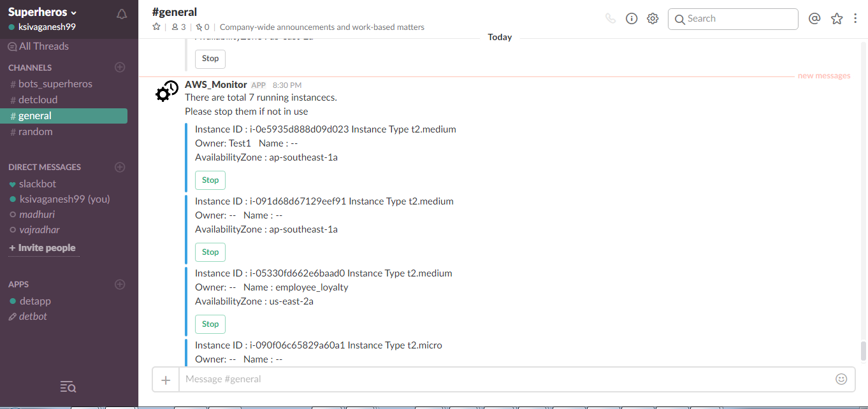This screenshot has width=868, height=409.
Task: Start a new direct message with plus icon
Action: (119, 167)
